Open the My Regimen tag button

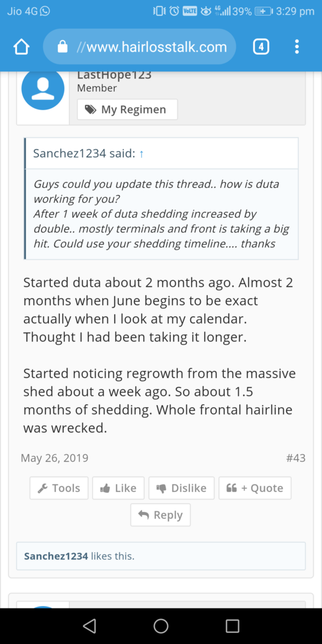(x=128, y=109)
